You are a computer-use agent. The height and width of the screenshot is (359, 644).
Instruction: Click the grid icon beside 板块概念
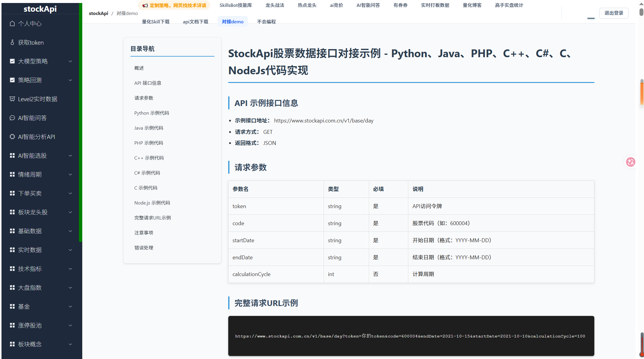pyautogui.click(x=12, y=344)
